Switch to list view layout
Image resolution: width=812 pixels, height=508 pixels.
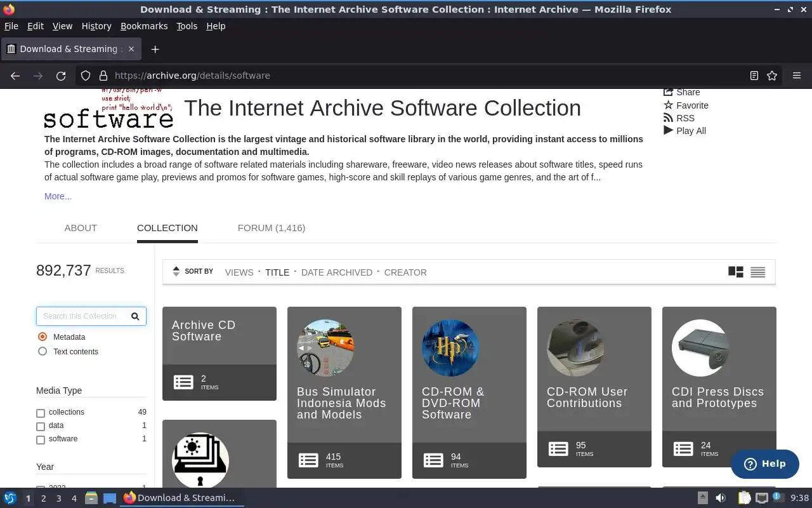click(x=757, y=272)
